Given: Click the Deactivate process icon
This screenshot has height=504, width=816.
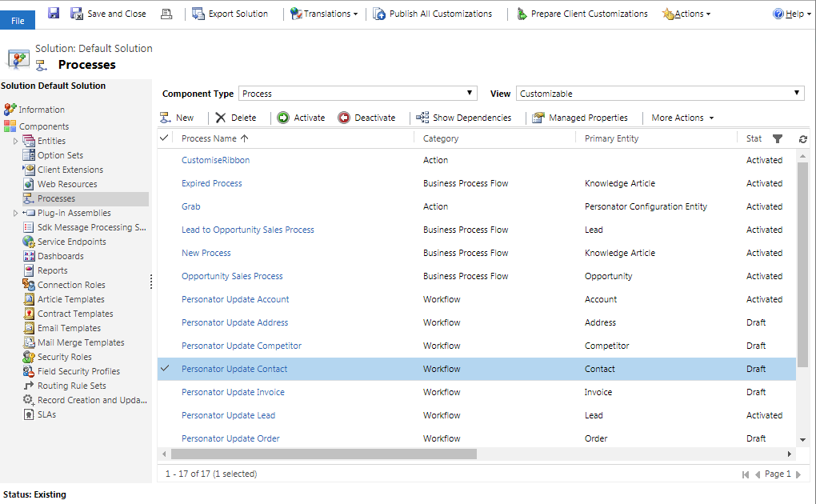Looking at the screenshot, I should coord(344,118).
